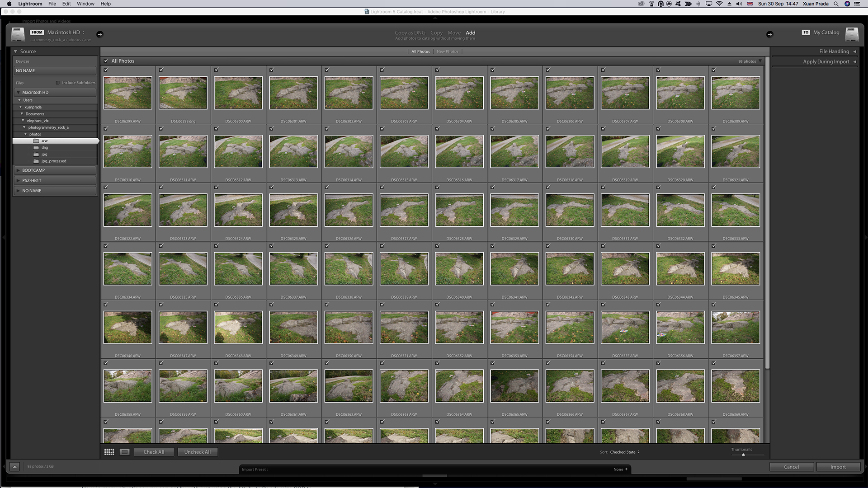868x488 pixels.
Task: Click the Import button
Action: point(838,467)
